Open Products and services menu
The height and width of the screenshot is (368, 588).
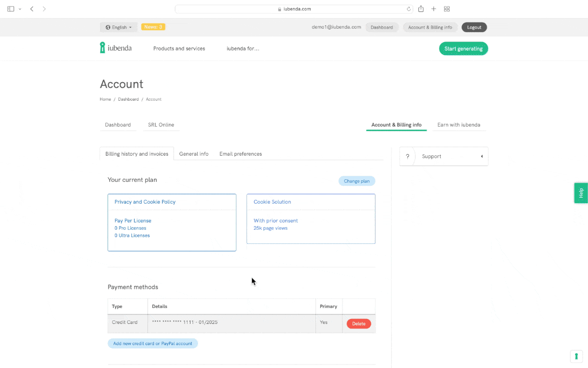[x=179, y=49]
